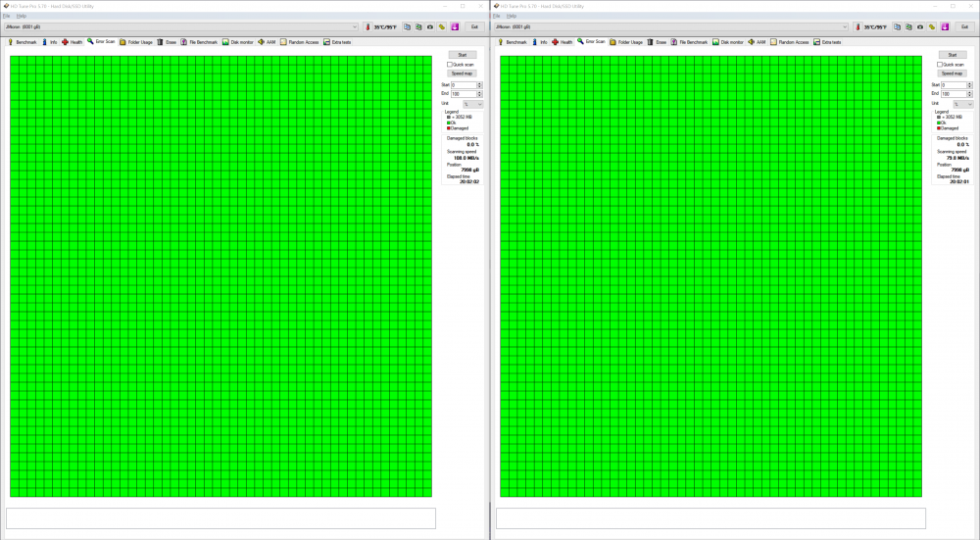This screenshot has width=980, height=540.
Task: Purple minimize-to-tray arrow icon in right window
Action: tap(945, 26)
